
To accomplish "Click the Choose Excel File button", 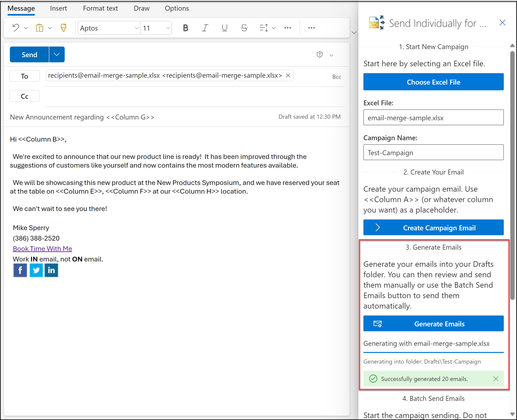I will [x=433, y=82].
